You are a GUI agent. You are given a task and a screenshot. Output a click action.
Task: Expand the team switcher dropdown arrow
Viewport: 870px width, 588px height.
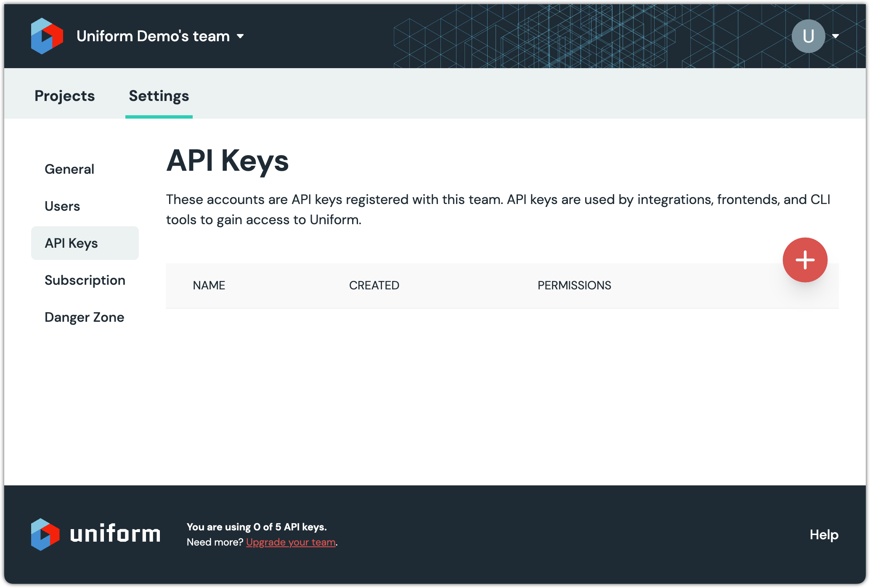pos(240,36)
